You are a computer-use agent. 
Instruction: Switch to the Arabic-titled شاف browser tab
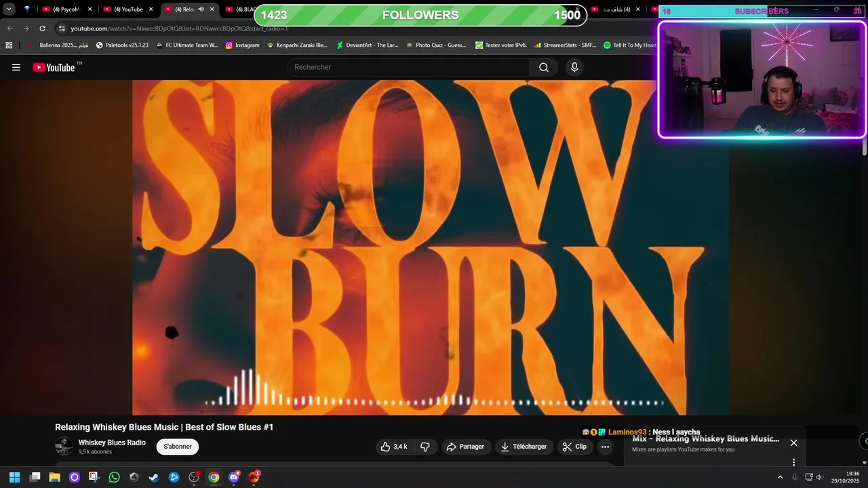(x=616, y=9)
